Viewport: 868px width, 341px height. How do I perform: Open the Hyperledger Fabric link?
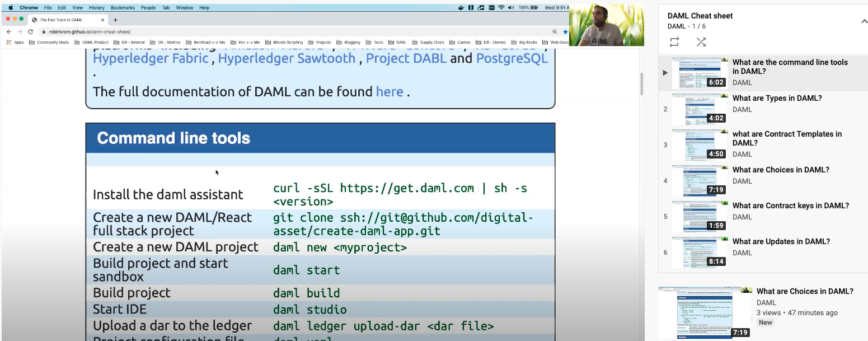coord(151,58)
